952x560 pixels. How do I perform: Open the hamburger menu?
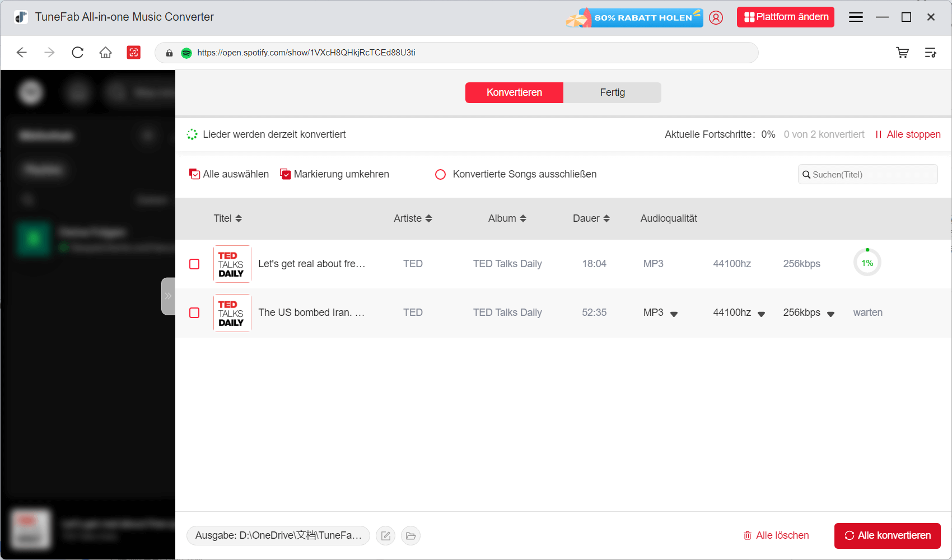[856, 17]
